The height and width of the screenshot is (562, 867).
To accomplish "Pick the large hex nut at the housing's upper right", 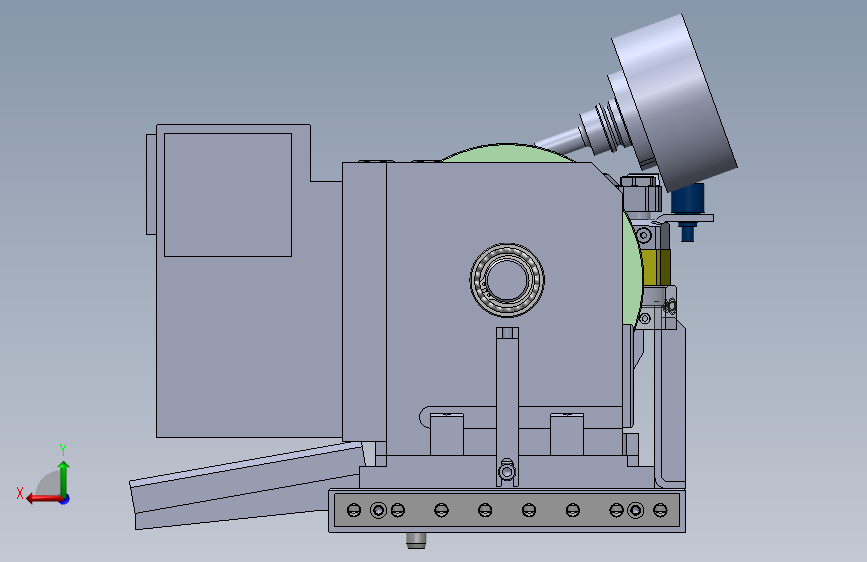I will 641,195.
